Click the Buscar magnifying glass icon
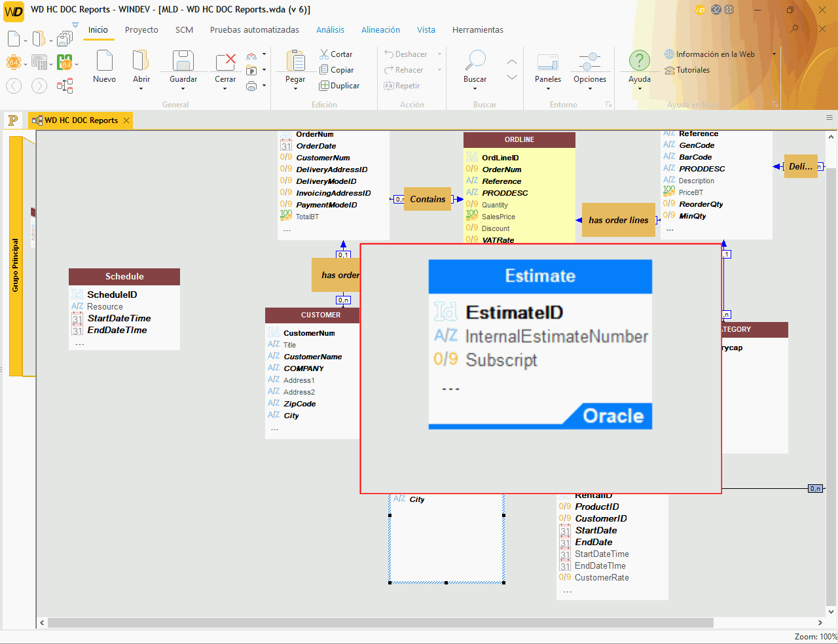The width and height of the screenshot is (838, 644). point(475,60)
